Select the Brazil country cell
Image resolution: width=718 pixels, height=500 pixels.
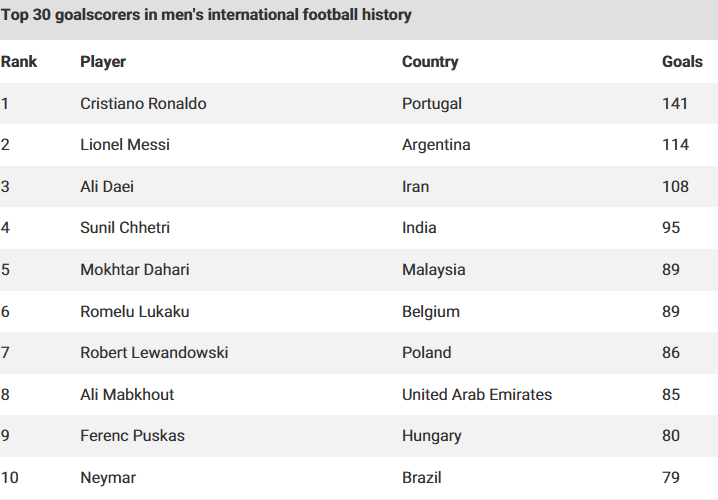coord(421,478)
